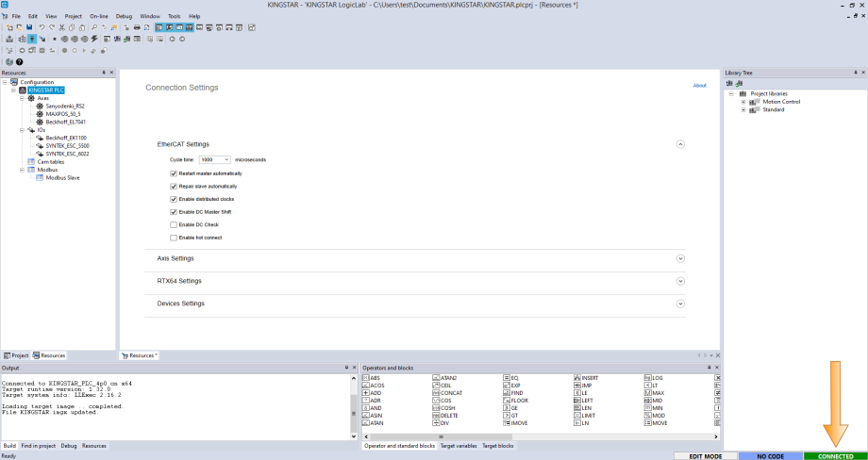
Task: Collapse the Axes tree node
Action: tap(22, 98)
